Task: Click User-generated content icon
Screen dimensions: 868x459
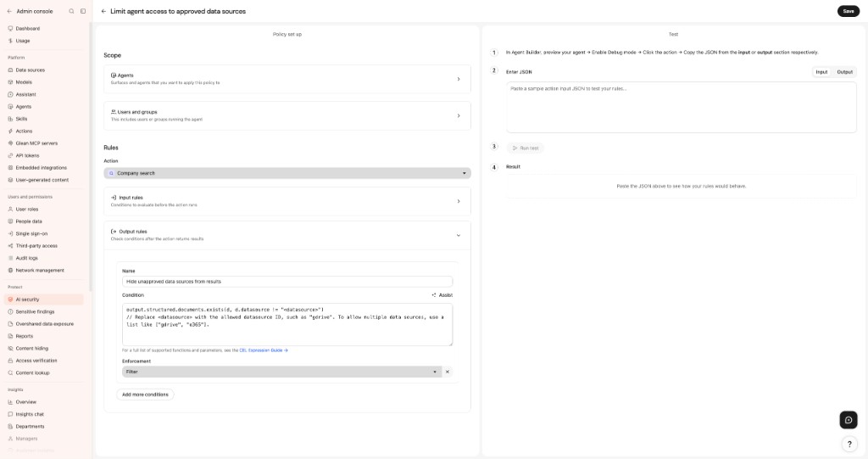Action: point(10,180)
